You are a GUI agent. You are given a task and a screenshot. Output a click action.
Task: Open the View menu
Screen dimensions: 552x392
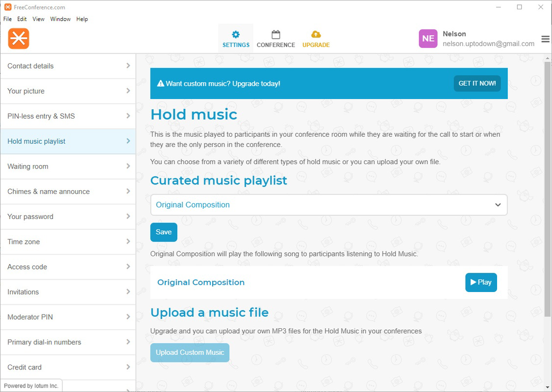(38, 19)
